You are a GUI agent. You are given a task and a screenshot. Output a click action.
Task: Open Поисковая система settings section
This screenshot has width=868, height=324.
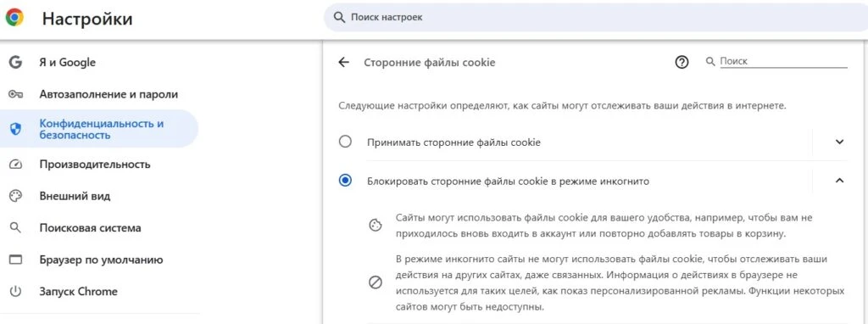coord(90,228)
